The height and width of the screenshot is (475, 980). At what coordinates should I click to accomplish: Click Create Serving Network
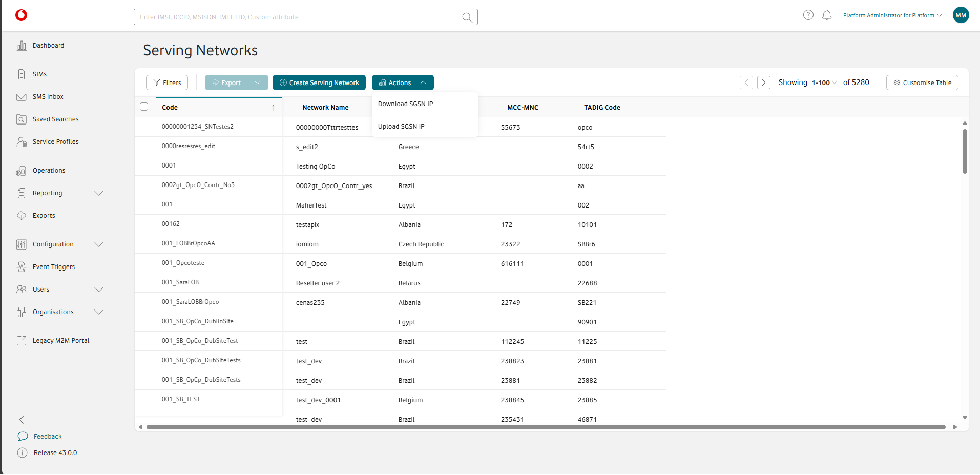click(319, 82)
